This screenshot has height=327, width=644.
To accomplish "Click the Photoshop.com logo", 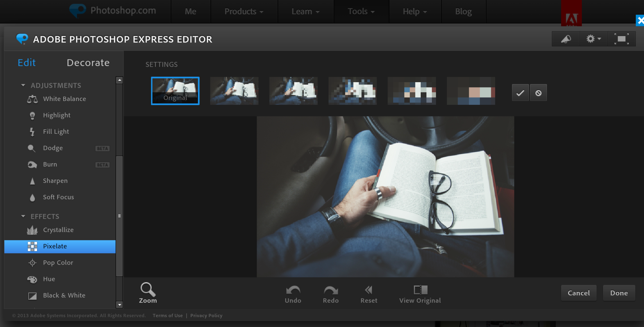I will (113, 11).
